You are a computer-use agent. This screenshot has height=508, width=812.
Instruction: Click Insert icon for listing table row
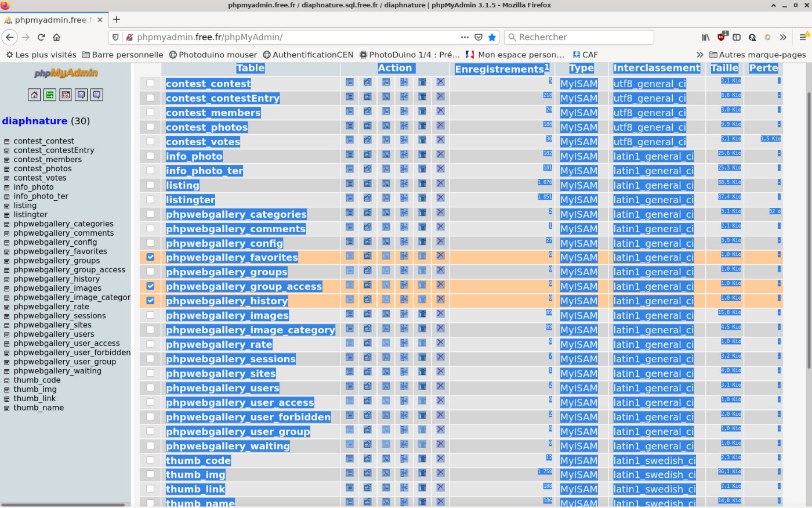point(404,184)
